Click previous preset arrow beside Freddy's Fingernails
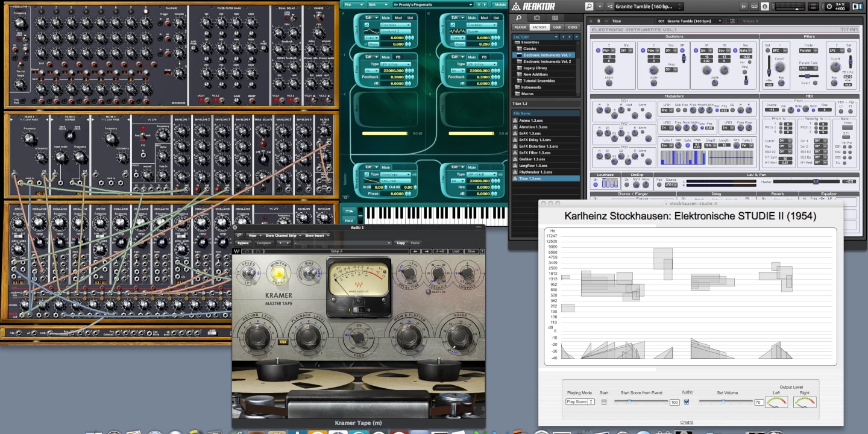This screenshot has height=434, width=868. tap(479, 5)
